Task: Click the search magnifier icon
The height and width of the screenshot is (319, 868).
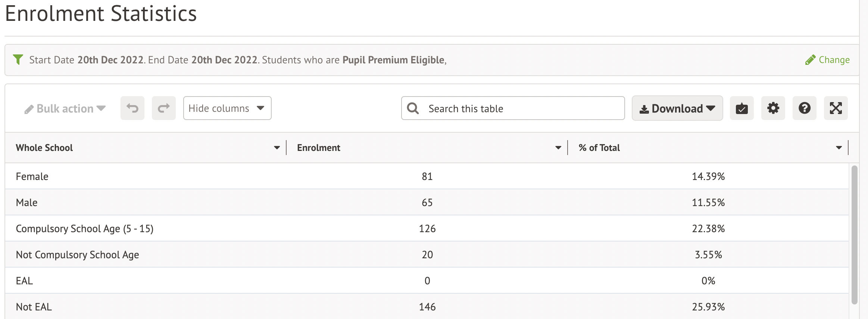Action: (x=413, y=108)
